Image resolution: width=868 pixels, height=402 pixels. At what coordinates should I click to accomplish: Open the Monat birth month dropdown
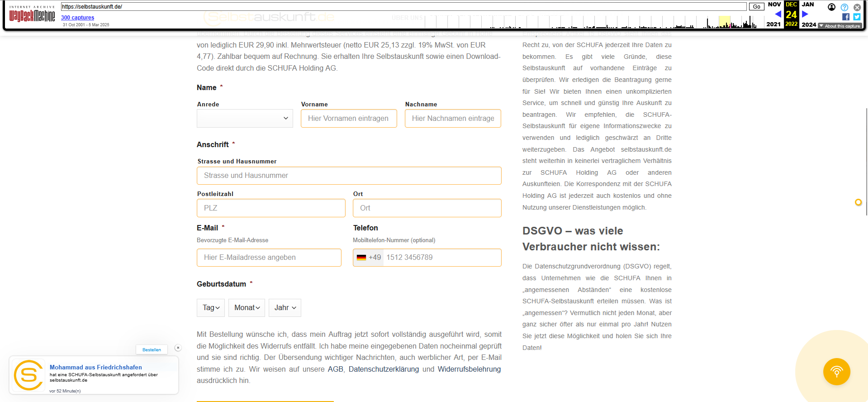(247, 308)
